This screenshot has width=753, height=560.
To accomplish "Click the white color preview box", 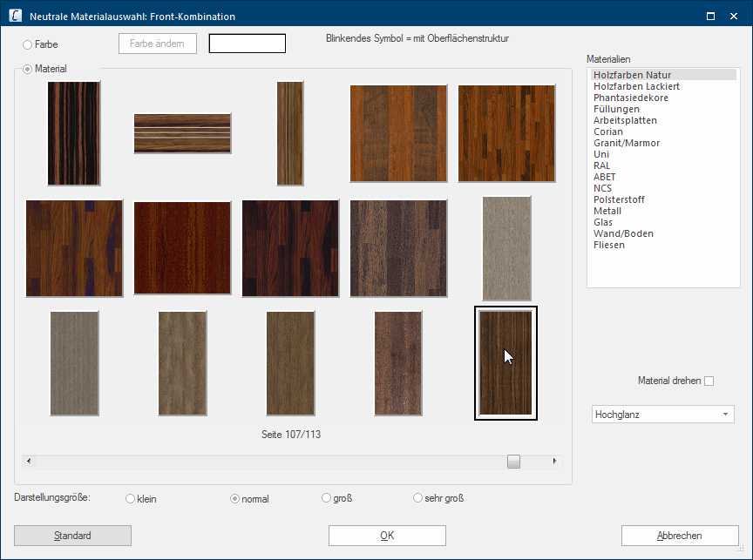I will tap(248, 44).
